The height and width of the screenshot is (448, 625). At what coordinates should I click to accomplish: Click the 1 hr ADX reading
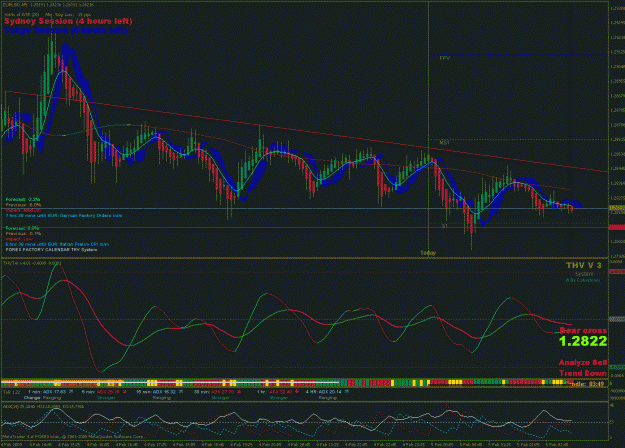[x=275, y=392]
